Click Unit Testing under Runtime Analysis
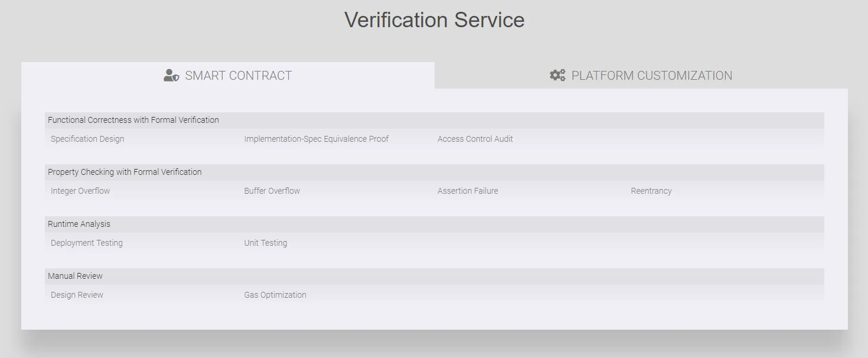This screenshot has height=358, width=868. 265,242
